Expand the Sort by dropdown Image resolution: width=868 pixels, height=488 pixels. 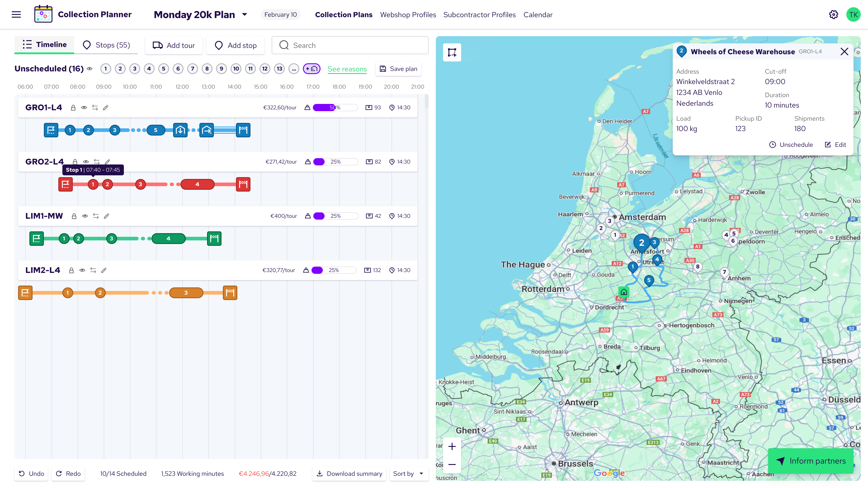(x=408, y=474)
